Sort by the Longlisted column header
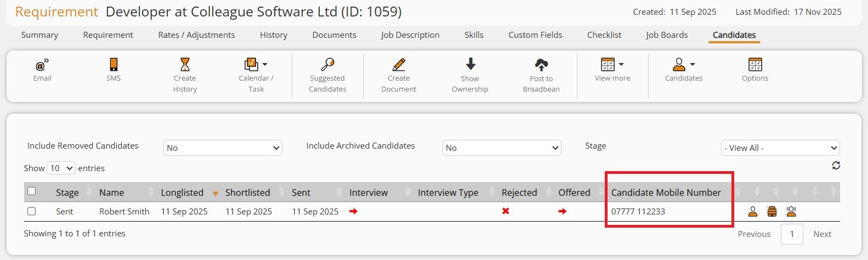This screenshot has height=260, width=868. pos(182,193)
